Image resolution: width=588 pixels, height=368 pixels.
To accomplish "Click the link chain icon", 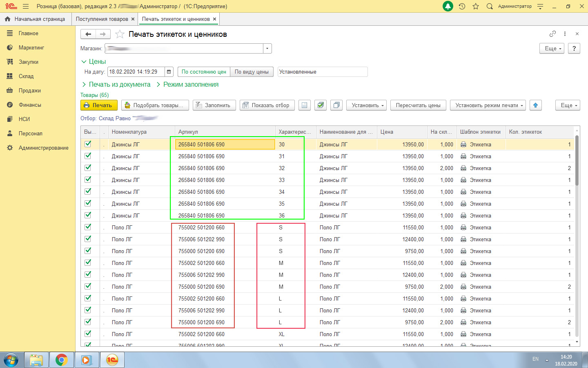I will (552, 34).
